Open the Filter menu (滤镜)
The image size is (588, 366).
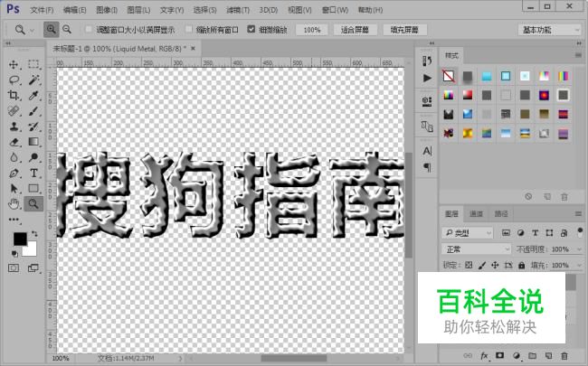[x=238, y=10]
